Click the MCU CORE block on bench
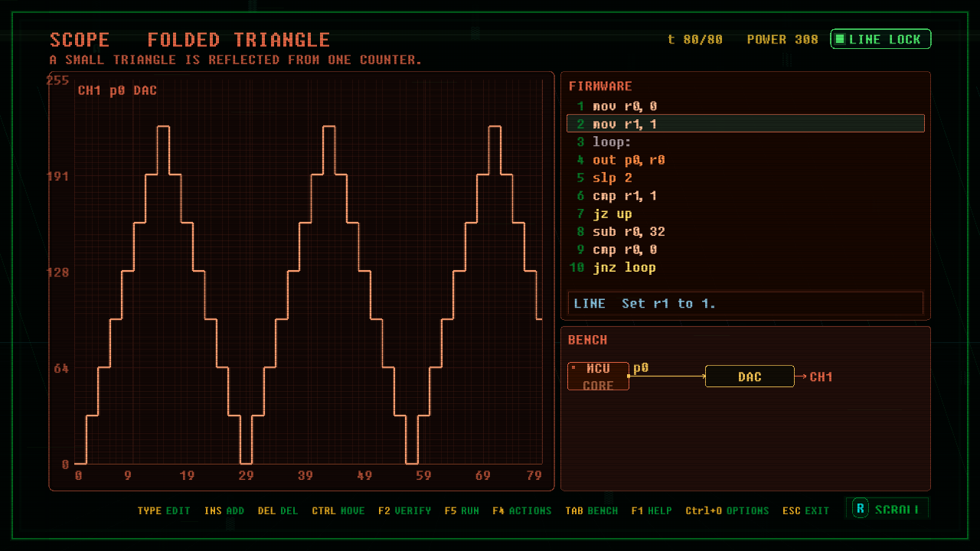This screenshot has height=551, width=980. click(x=598, y=377)
